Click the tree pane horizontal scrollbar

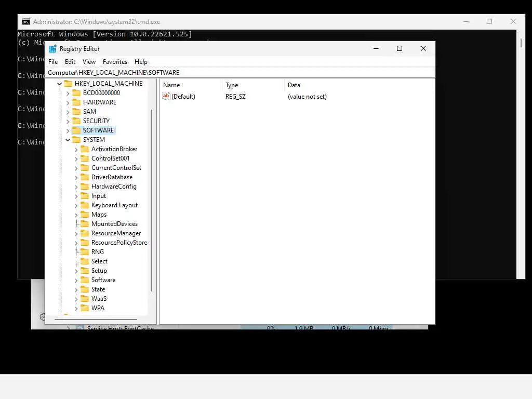(x=96, y=320)
